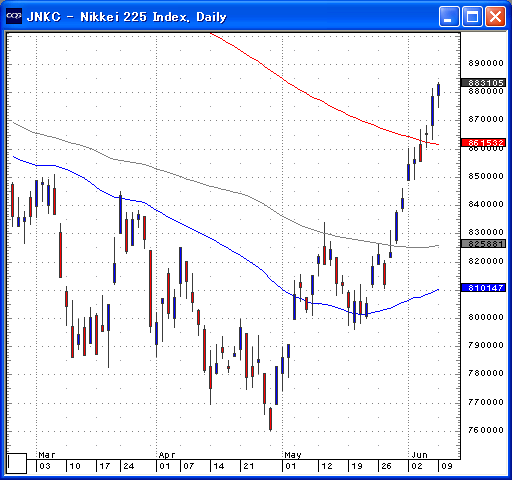Click the CQG icon in the title bar
The image size is (512, 480).
point(14,16)
